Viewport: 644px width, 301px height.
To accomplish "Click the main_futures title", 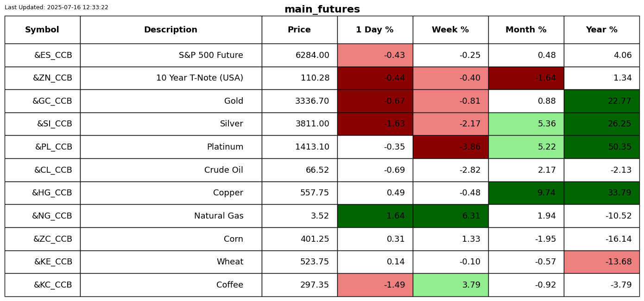I will point(322,10).
